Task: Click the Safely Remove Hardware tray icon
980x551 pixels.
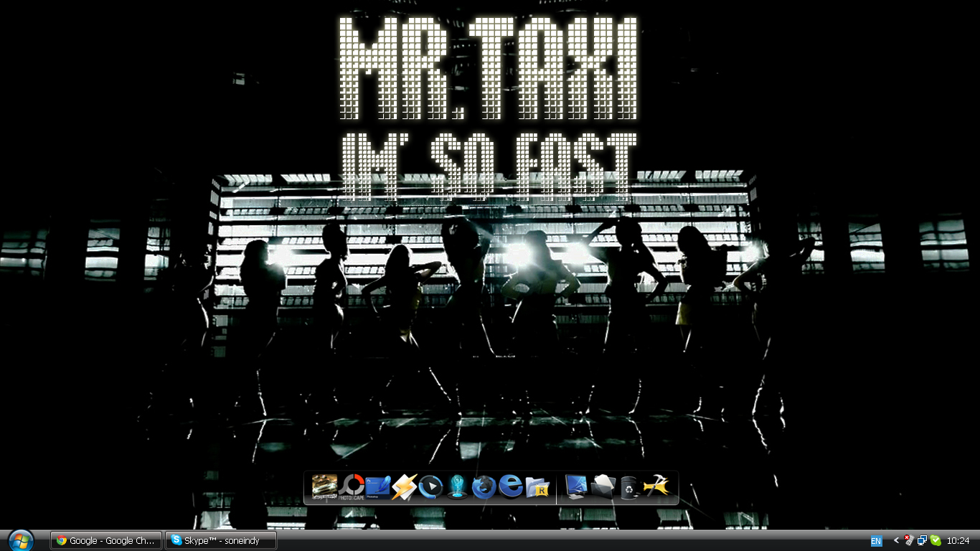Action: (x=909, y=541)
